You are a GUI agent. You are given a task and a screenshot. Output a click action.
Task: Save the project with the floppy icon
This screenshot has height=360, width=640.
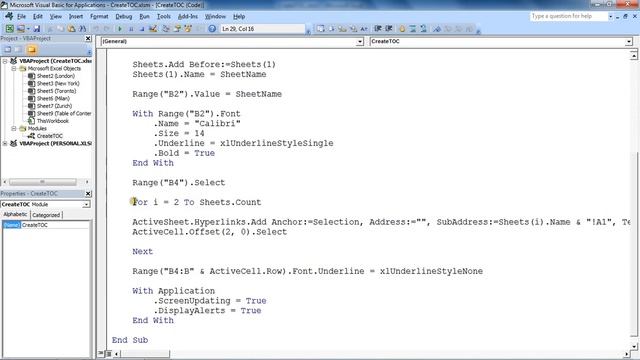37,29
